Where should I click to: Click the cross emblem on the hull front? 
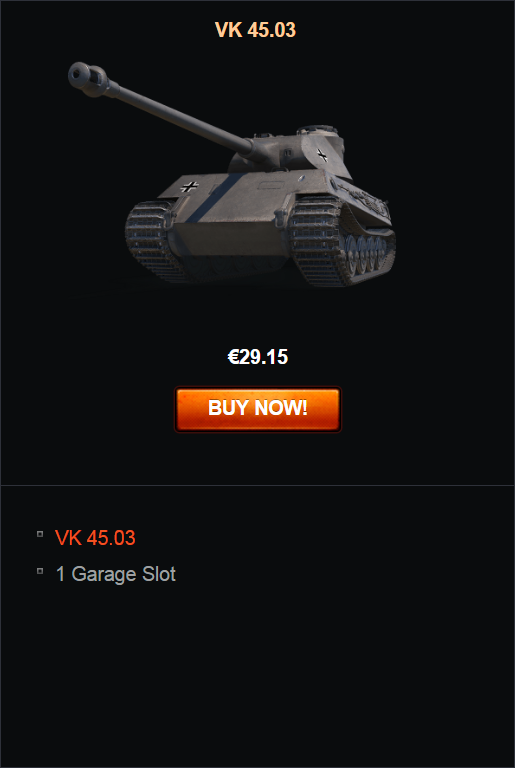[190, 186]
